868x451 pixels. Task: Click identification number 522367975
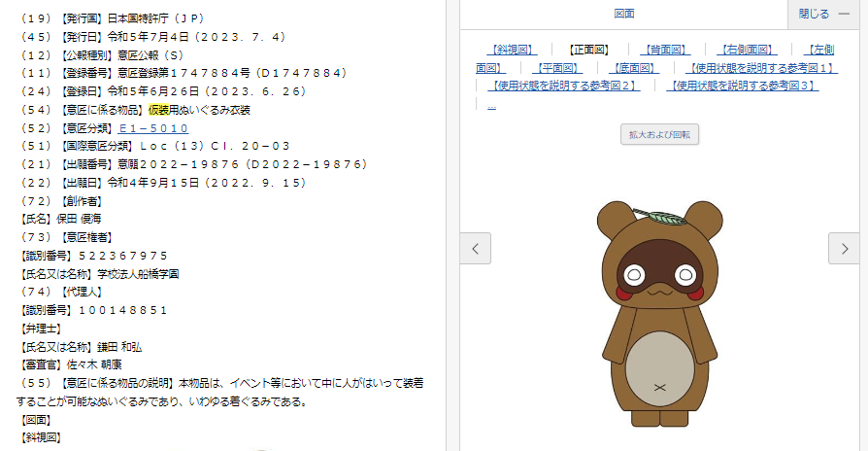coord(123,256)
